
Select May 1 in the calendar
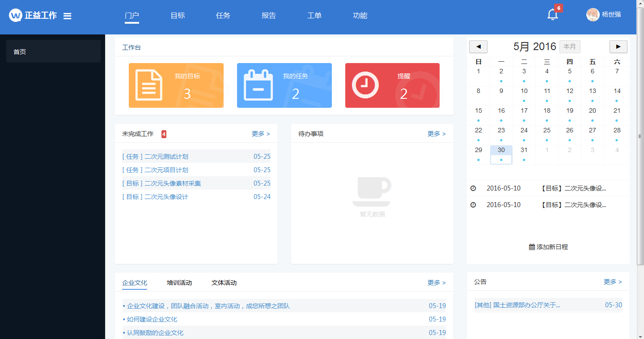(479, 76)
